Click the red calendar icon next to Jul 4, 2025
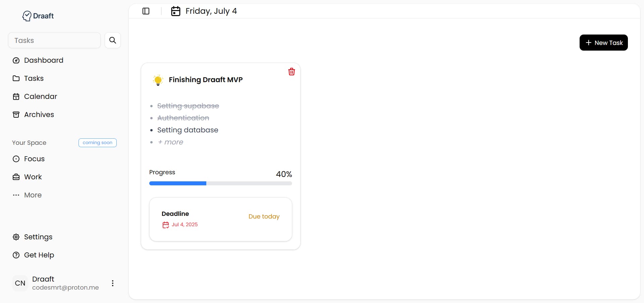The height and width of the screenshot is (303, 644). click(165, 225)
